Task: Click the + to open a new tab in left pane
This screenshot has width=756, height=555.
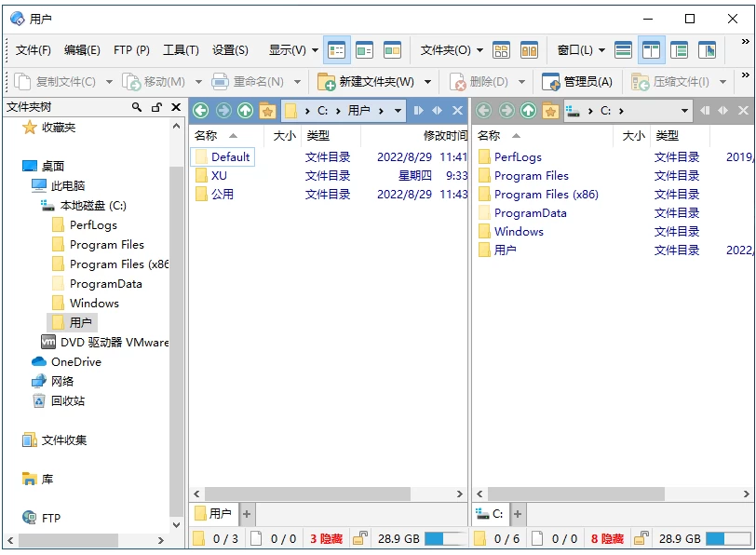Action: tap(245, 513)
